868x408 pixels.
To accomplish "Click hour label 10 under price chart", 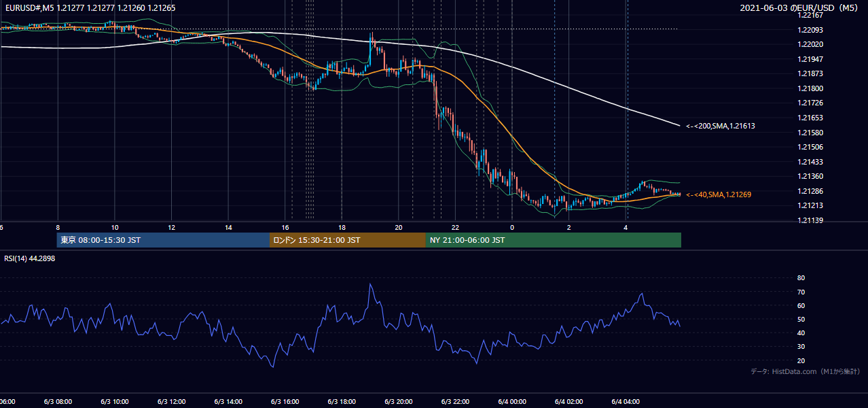I will [115, 228].
